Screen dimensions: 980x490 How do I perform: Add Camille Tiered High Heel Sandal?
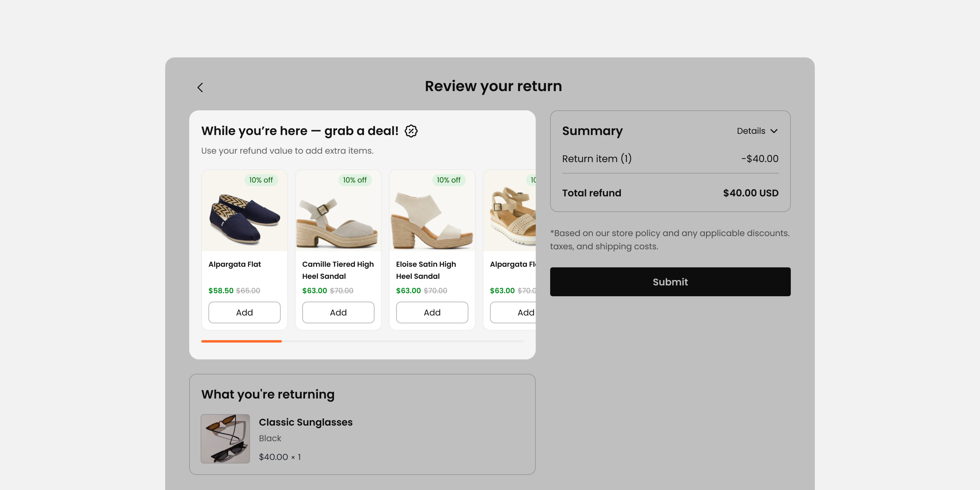tap(338, 312)
